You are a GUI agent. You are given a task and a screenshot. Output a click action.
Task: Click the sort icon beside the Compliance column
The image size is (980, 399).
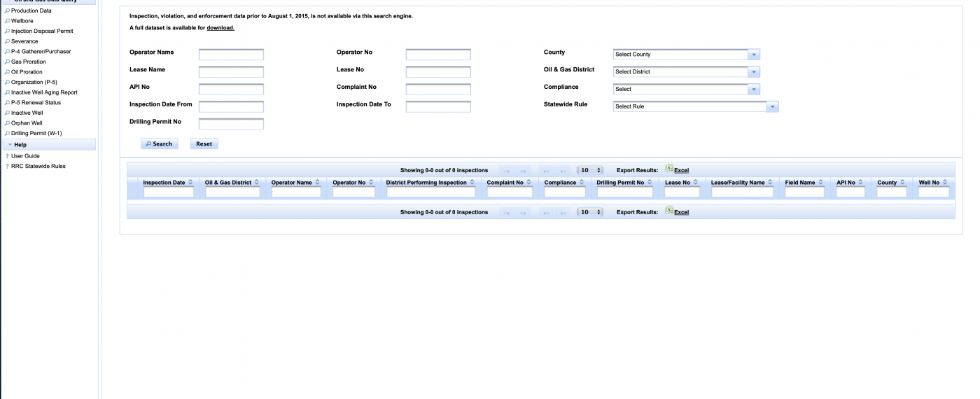click(582, 183)
